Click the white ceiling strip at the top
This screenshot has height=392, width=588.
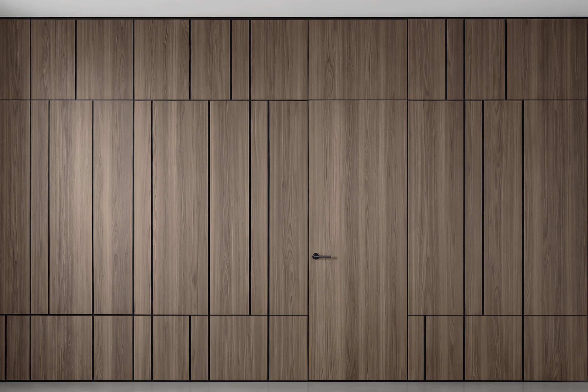point(294,8)
